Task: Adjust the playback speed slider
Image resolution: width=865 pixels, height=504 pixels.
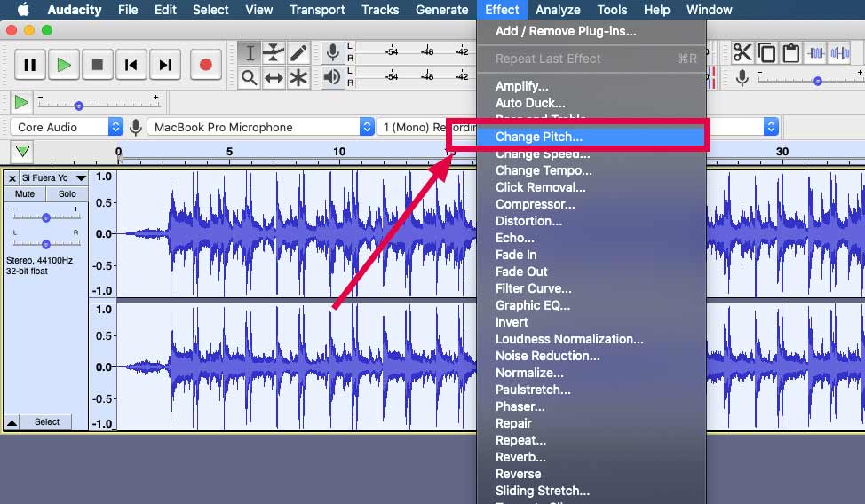Action: point(79,106)
